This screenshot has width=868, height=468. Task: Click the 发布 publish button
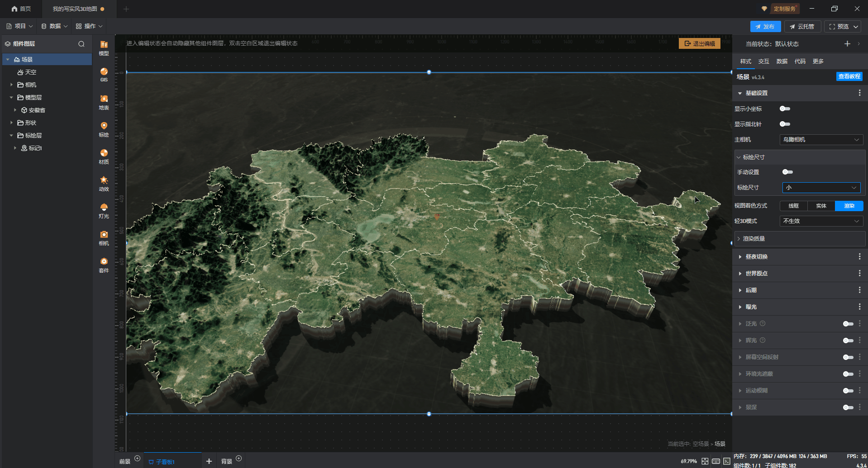[x=765, y=27]
